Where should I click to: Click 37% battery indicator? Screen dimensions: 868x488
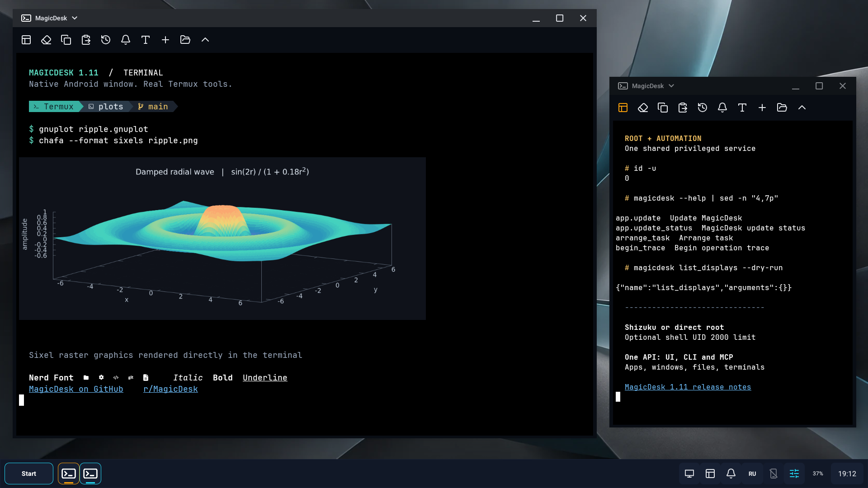pos(818,474)
